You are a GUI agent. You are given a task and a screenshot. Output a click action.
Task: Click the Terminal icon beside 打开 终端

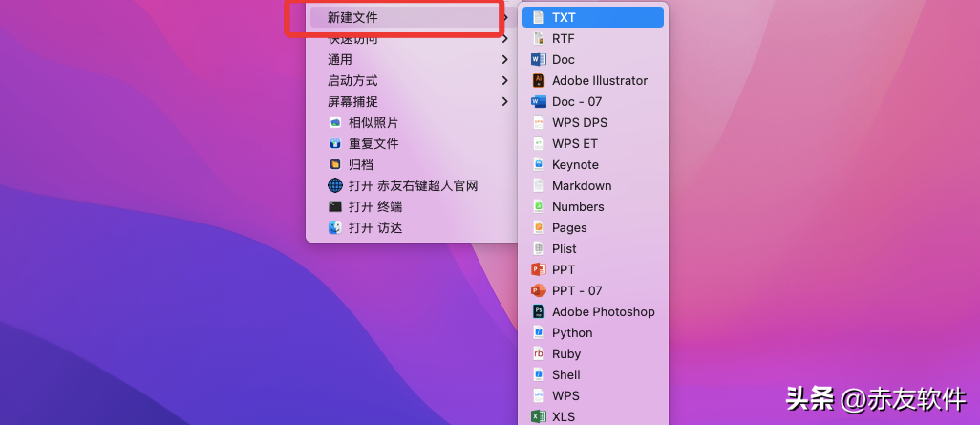point(335,206)
